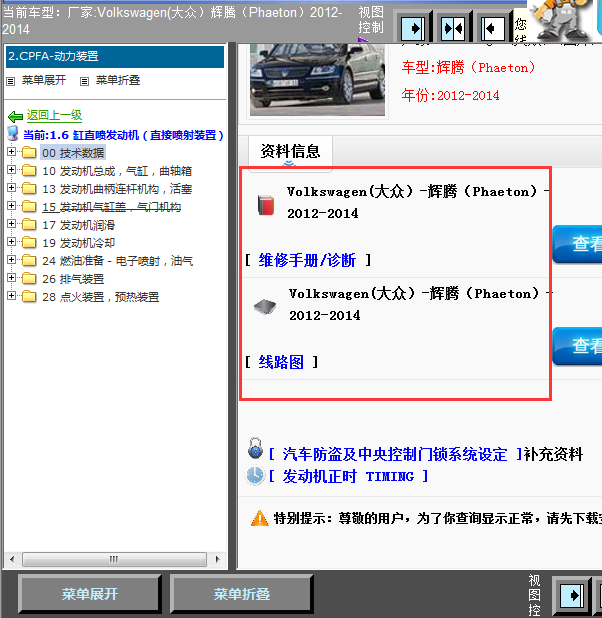The height and width of the screenshot is (618, 602).
Task: Click the sidebar scroll left arrow
Action: (12, 559)
